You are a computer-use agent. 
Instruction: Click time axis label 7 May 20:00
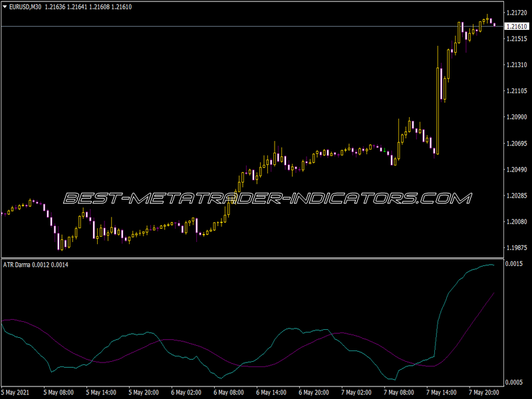pos(484,392)
